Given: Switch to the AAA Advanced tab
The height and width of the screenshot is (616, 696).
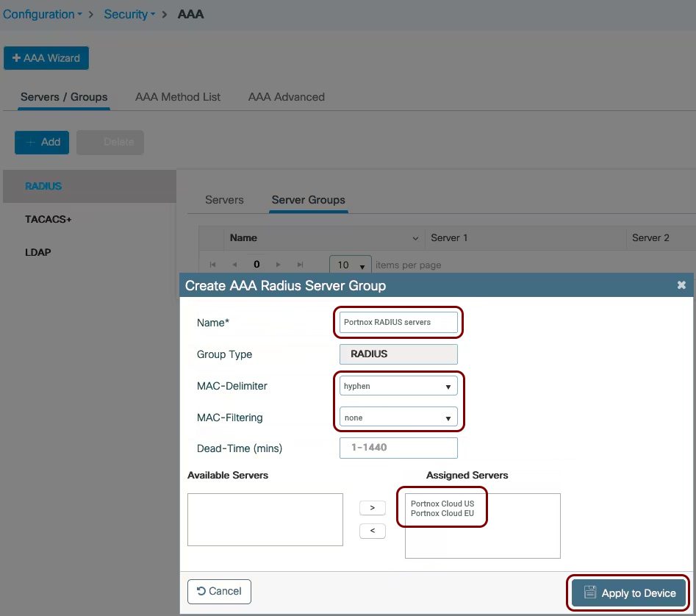Looking at the screenshot, I should (x=287, y=97).
